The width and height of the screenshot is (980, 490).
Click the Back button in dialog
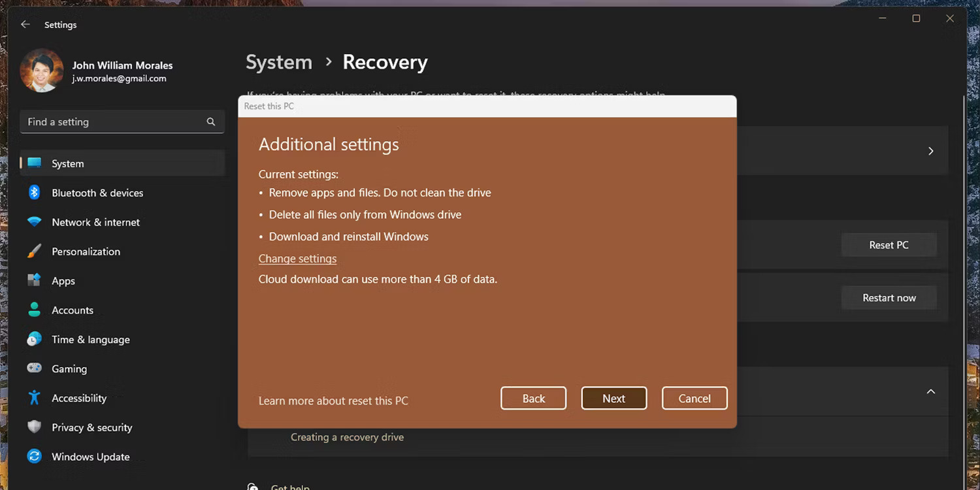pos(534,399)
